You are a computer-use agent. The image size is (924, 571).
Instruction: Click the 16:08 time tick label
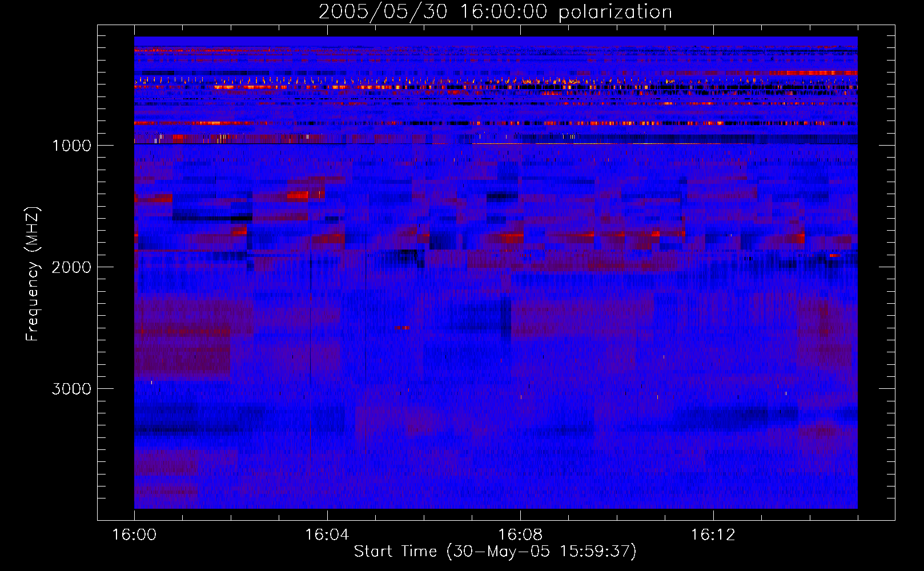click(520, 535)
